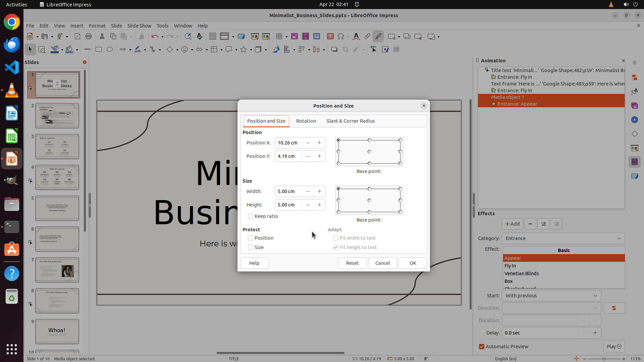Open the Category Entrance dropdown
Viewport: 644px width, 362px height.
pyautogui.click(x=563, y=238)
